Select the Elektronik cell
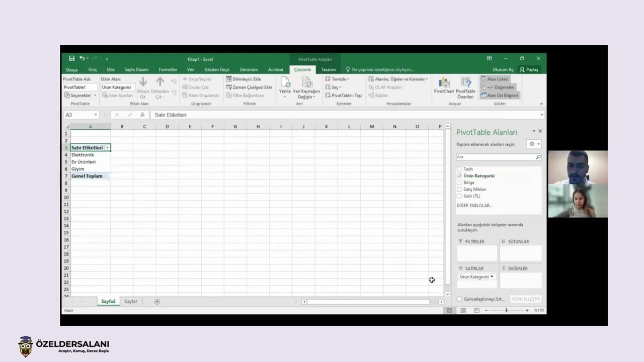 coord(91,155)
